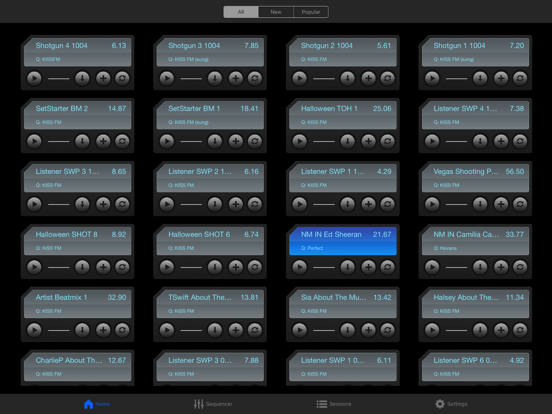Add Shotgun 2 1004 with plus icon

click(x=368, y=78)
